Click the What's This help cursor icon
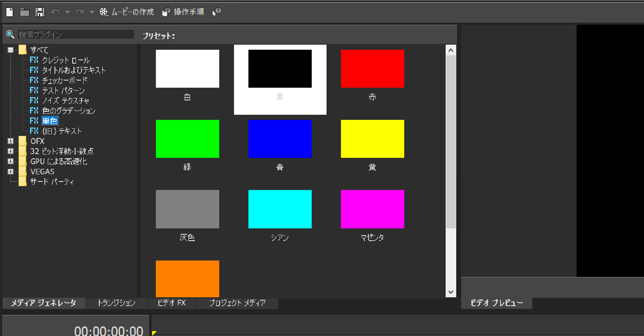 pyautogui.click(x=216, y=12)
